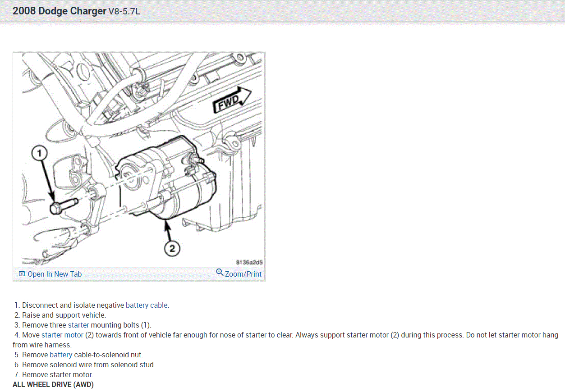Open the Zoom/Print link text

pyautogui.click(x=243, y=274)
